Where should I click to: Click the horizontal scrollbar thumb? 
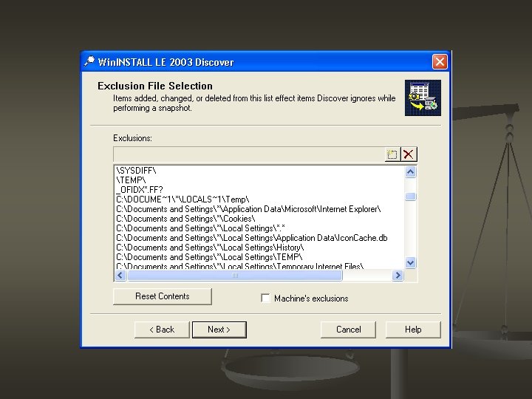(235, 275)
